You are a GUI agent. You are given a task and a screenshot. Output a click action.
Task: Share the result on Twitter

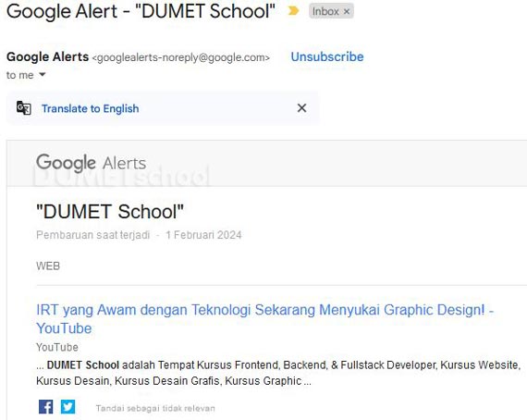pos(67,406)
